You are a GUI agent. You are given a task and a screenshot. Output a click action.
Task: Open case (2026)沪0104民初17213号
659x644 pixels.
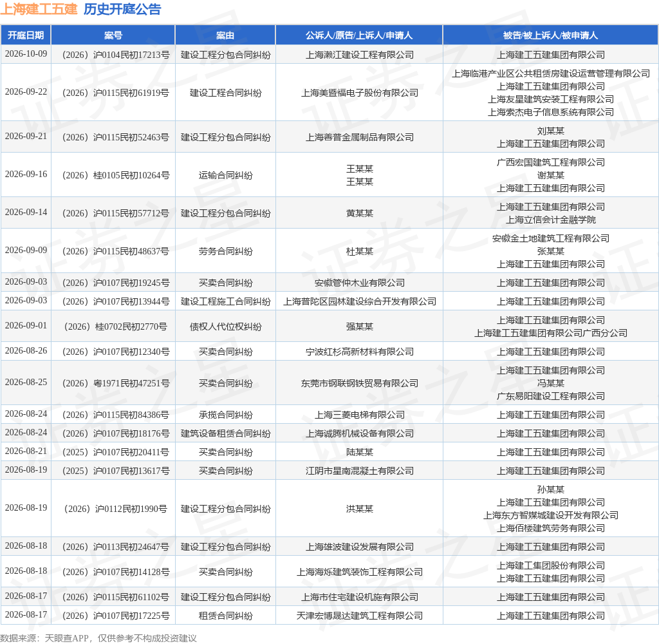point(116,55)
